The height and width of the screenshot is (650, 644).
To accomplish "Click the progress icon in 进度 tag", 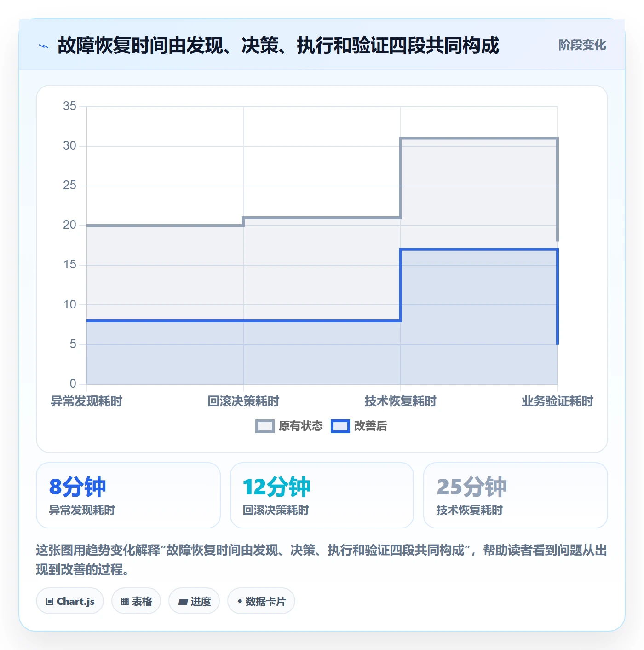I will 183,602.
